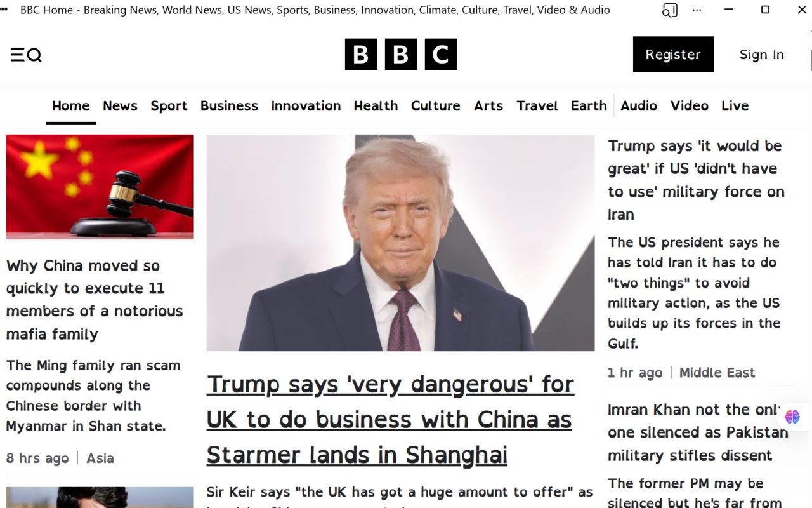Open the Live section
Screen dimensions: 812x508
tap(735, 106)
